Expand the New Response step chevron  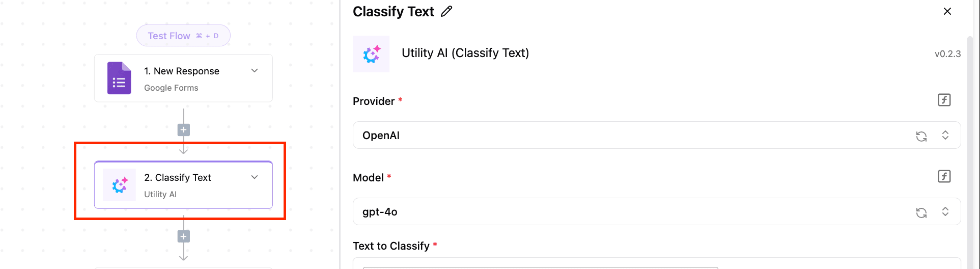(x=255, y=71)
